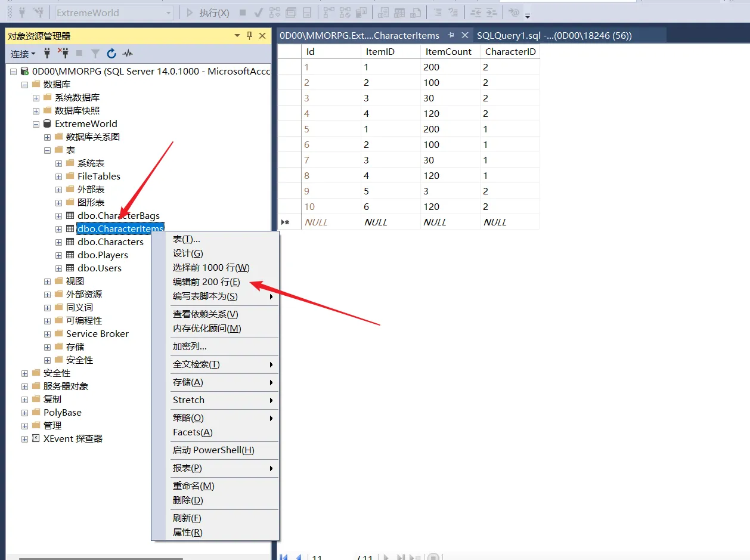Click the filter funnel icon in Object Explorer
The width and height of the screenshot is (750, 560).
(95, 54)
